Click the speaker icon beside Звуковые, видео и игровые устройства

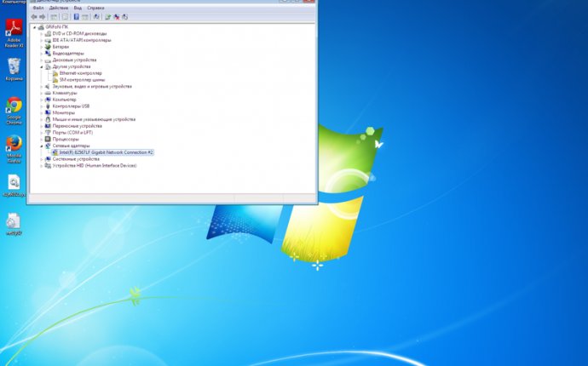pos(48,86)
